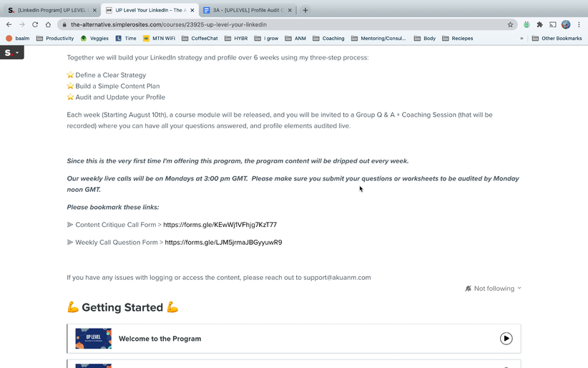This screenshot has height=368, width=588.
Task: Open the browser home page icon
Action: point(48,24)
